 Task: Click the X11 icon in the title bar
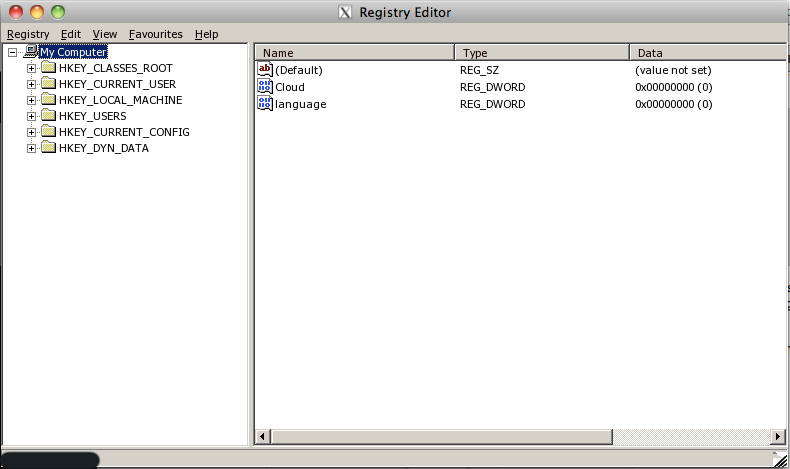tap(345, 12)
